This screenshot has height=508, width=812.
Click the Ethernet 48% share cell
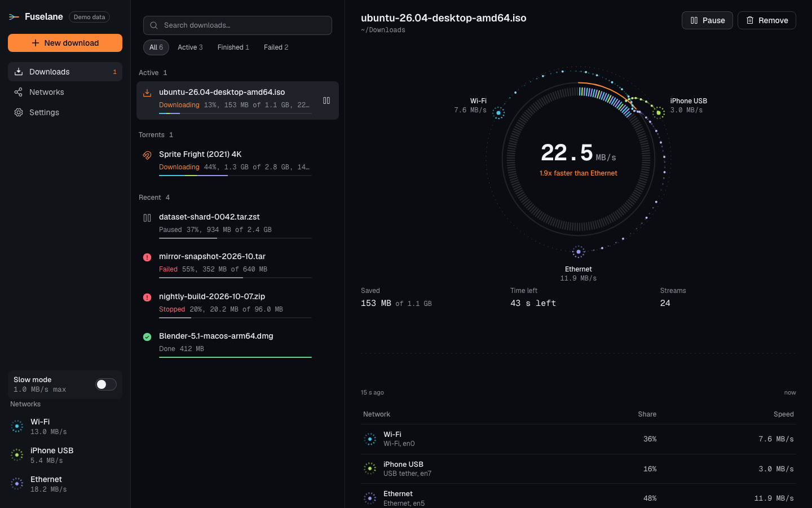click(650, 498)
